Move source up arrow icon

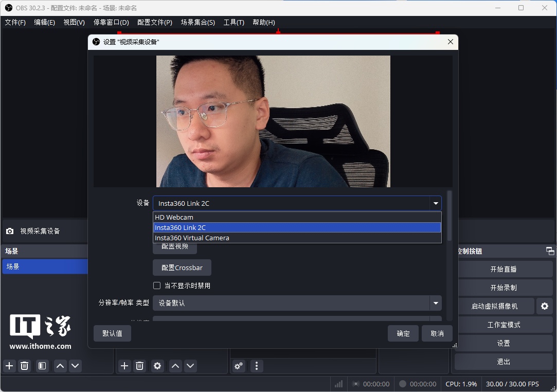175,366
